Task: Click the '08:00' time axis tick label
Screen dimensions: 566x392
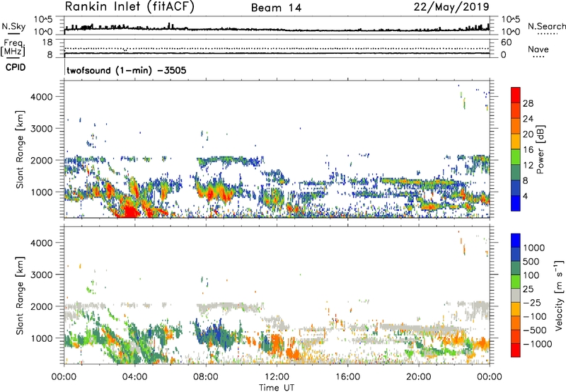Action: (206, 377)
